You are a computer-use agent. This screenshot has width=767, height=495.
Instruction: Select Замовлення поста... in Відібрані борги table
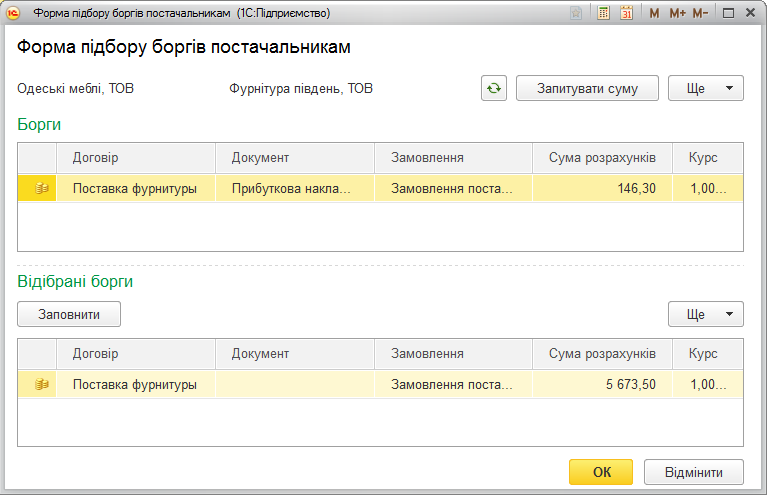pyautogui.click(x=453, y=384)
